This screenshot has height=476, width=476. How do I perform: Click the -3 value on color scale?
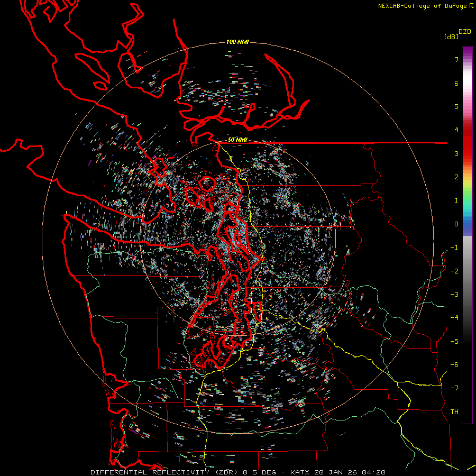[454, 295]
